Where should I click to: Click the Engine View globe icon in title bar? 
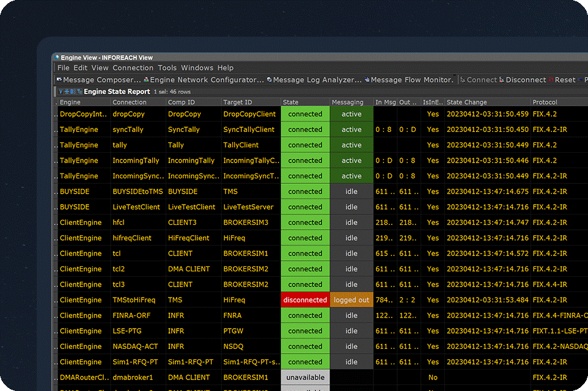click(x=57, y=57)
